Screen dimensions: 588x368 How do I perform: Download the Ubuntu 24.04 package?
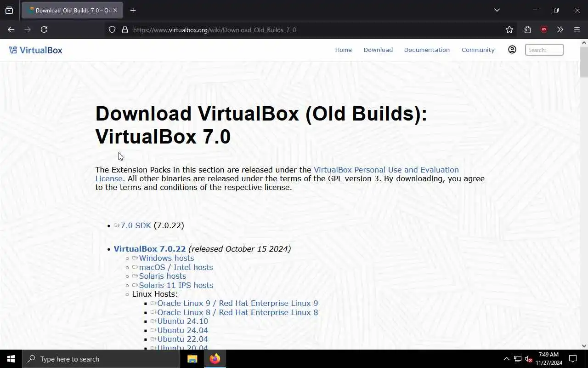(182, 330)
